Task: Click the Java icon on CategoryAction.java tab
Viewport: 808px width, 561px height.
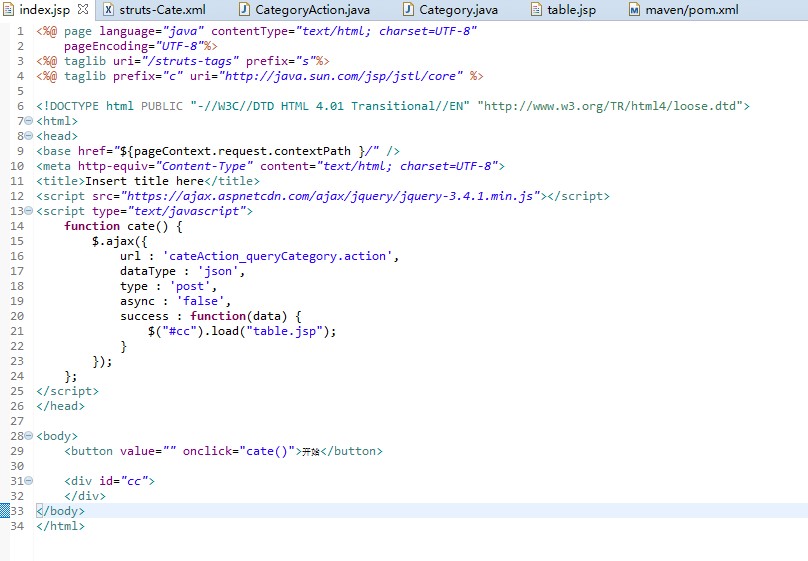Action: 245,9
